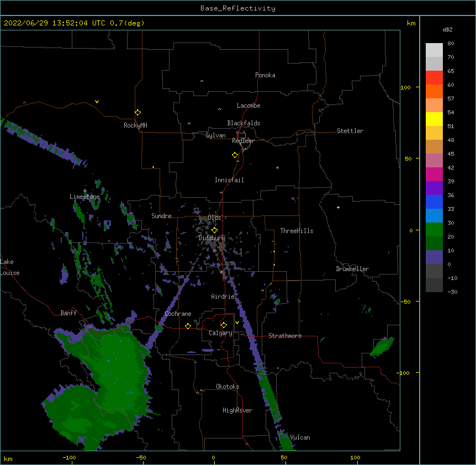This screenshot has width=476, height=465.
Task: Select the Vulcan label
Action: [300, 437]
